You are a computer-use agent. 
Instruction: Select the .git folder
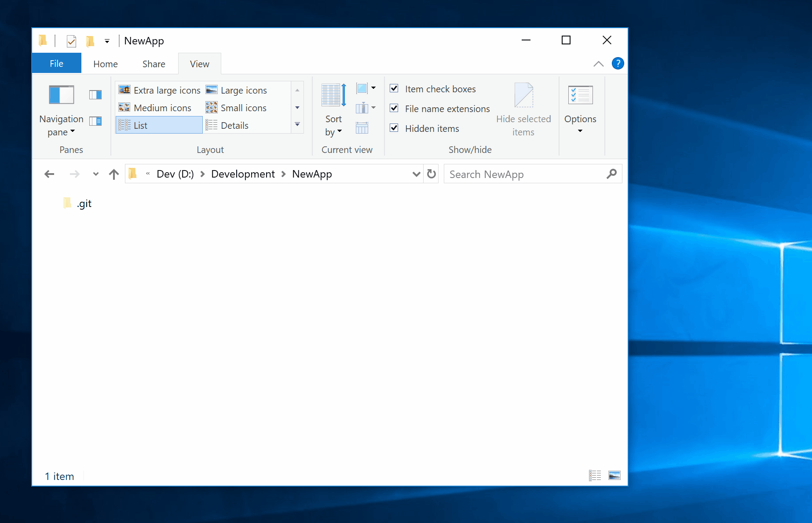[x=77, y=203]
